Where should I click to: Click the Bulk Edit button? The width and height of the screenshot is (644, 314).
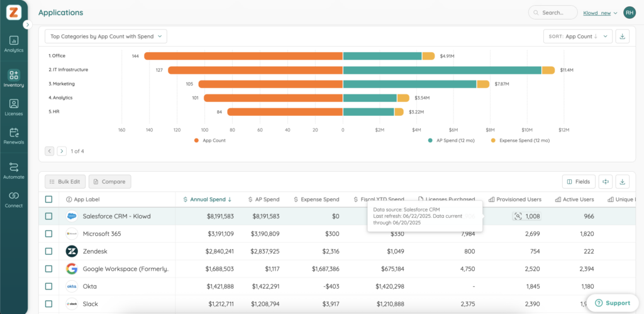[x=65, y=182]
